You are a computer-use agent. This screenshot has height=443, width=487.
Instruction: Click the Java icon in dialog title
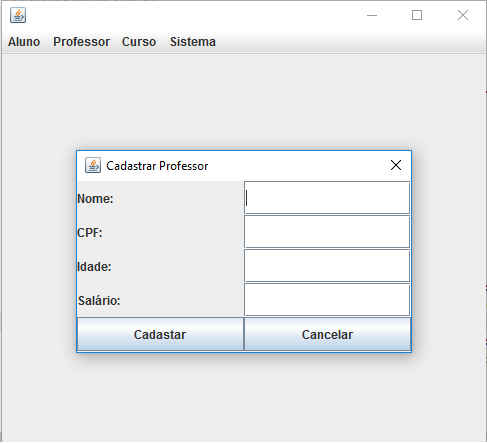tap(93, 165)
